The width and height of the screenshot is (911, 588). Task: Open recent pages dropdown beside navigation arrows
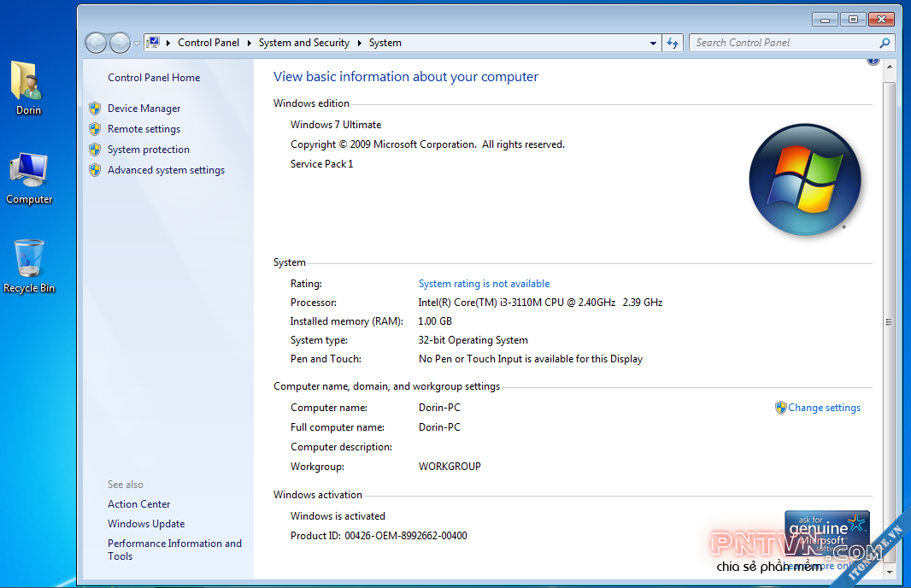137,43
